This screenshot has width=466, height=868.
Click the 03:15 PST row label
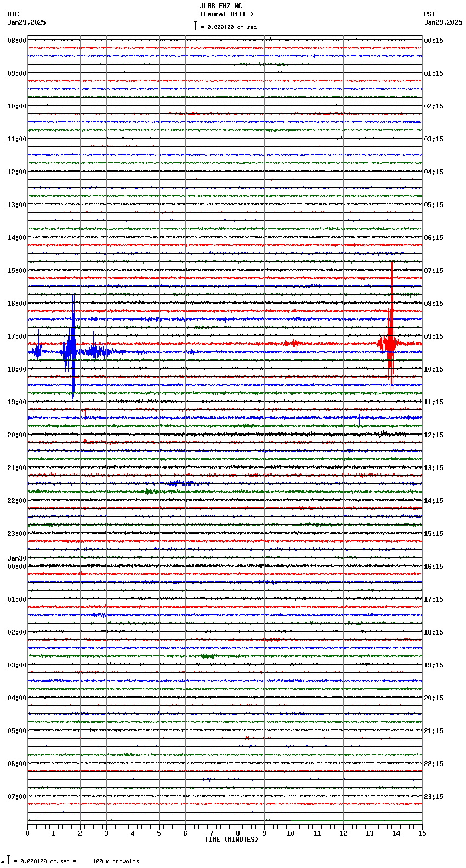pyautogui.click(x=434, y=139)
